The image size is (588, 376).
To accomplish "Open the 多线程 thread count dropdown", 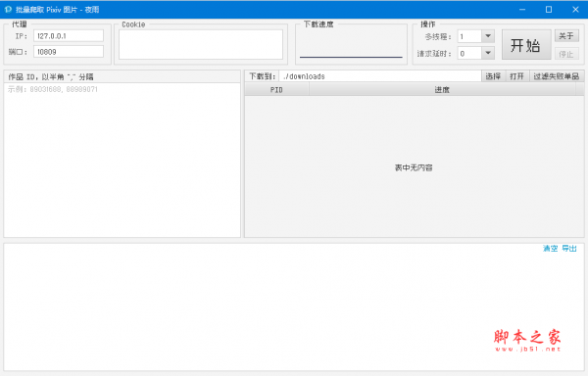I will tap(488, 36).
